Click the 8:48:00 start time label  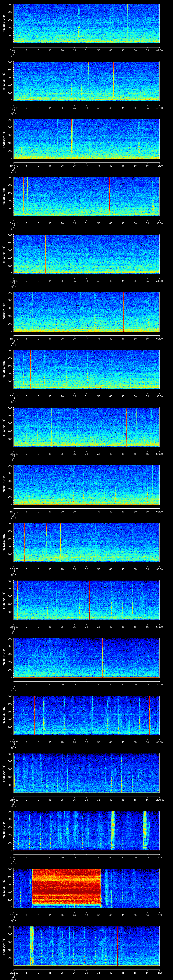coord(14,166)
